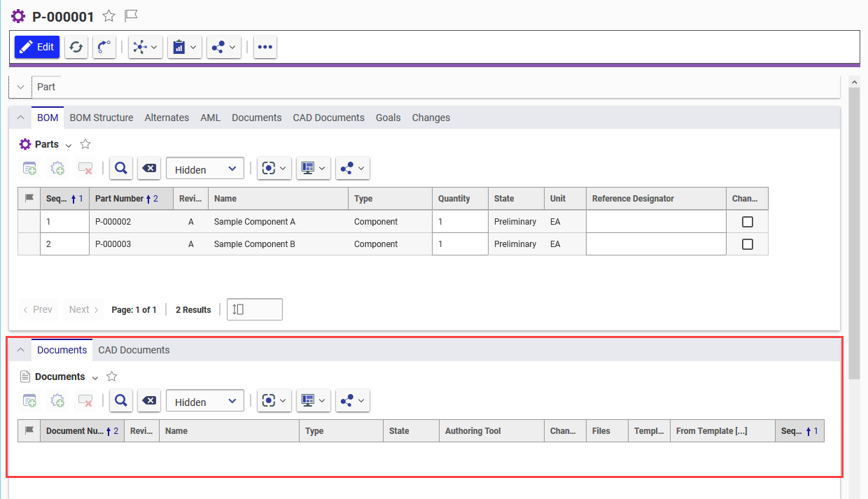Open Hidden dropdown in Documents toolbar

tap(205, 401)
